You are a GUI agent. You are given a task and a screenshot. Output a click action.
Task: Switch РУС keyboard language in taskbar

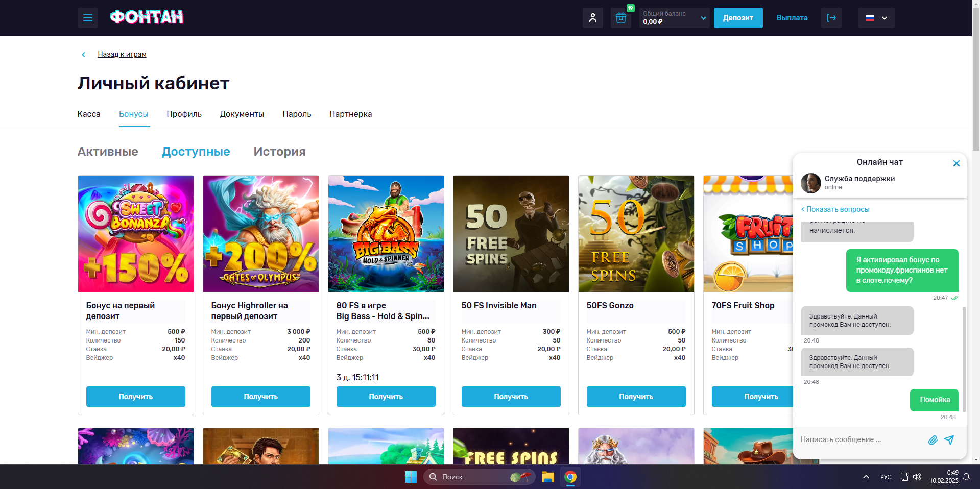886,477
